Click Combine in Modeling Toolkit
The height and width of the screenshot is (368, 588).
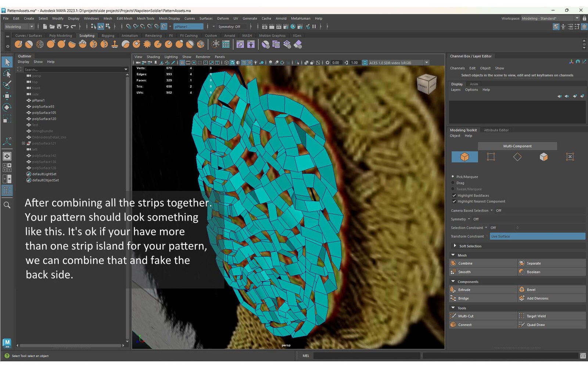(483, 263)
